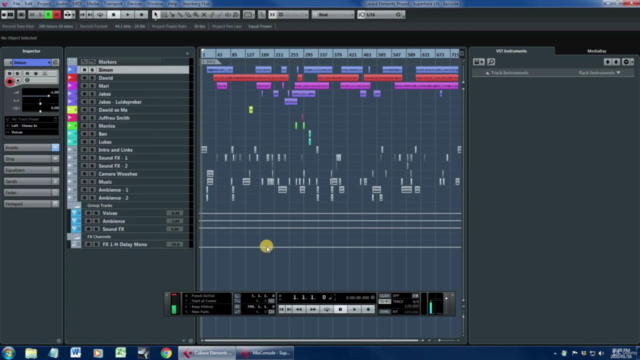
Task: Click the top toolbar Stop button
Action: coord(113,15)
